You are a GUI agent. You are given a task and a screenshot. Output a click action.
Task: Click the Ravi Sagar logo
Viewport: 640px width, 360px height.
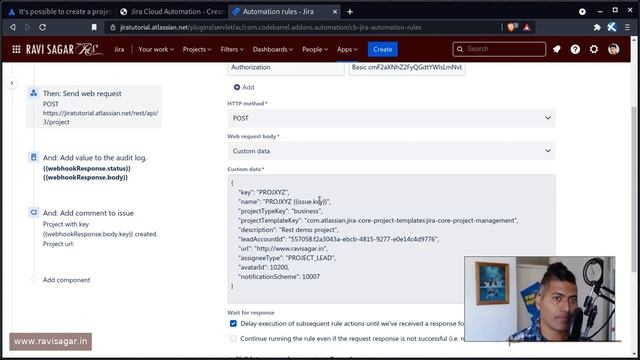pyautogui.click(x=64, y=49)
